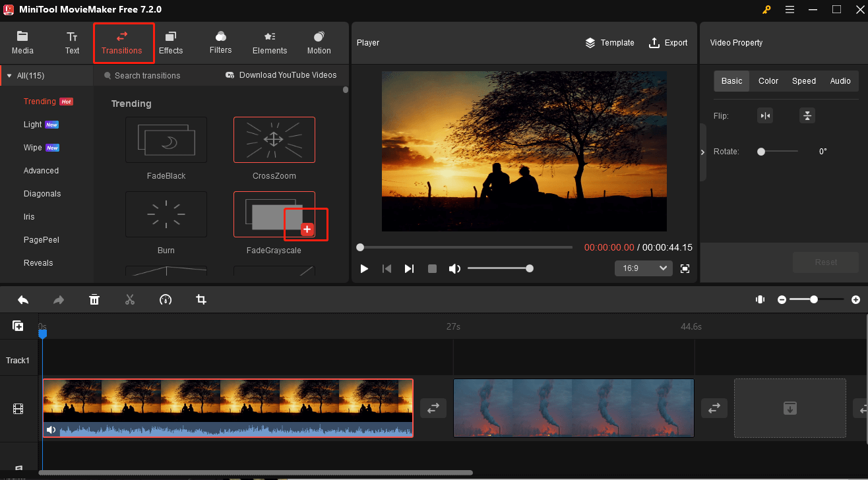
Task: Open Download YouTube Videos link
Action: 281,75
